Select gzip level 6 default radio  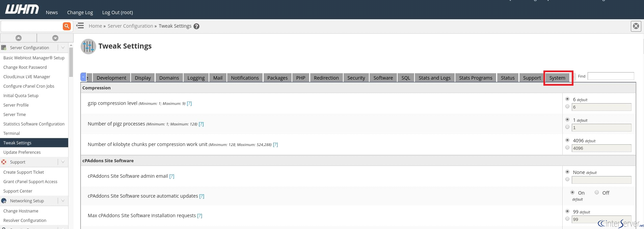[x=567, y=99]
